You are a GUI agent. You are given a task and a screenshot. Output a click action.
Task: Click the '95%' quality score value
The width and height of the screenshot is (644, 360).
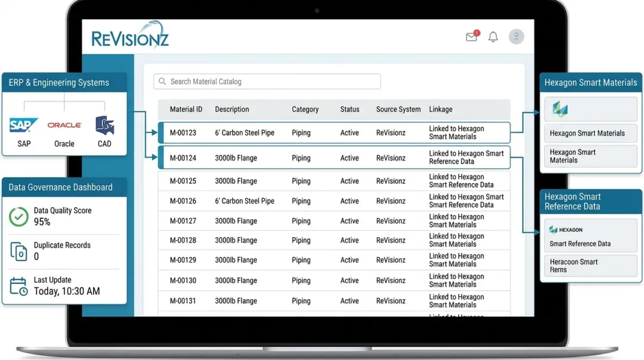pyautogui.click(x=42, y=221)
